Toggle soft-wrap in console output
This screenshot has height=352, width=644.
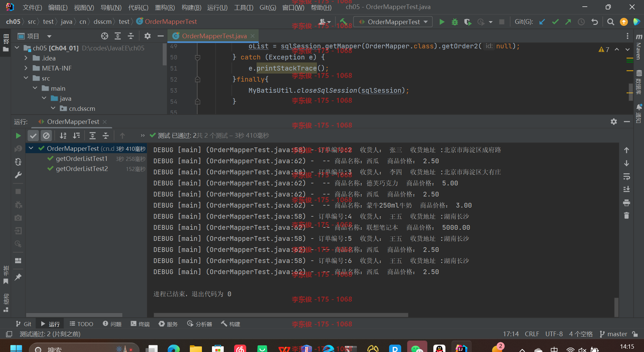[627, 176]
